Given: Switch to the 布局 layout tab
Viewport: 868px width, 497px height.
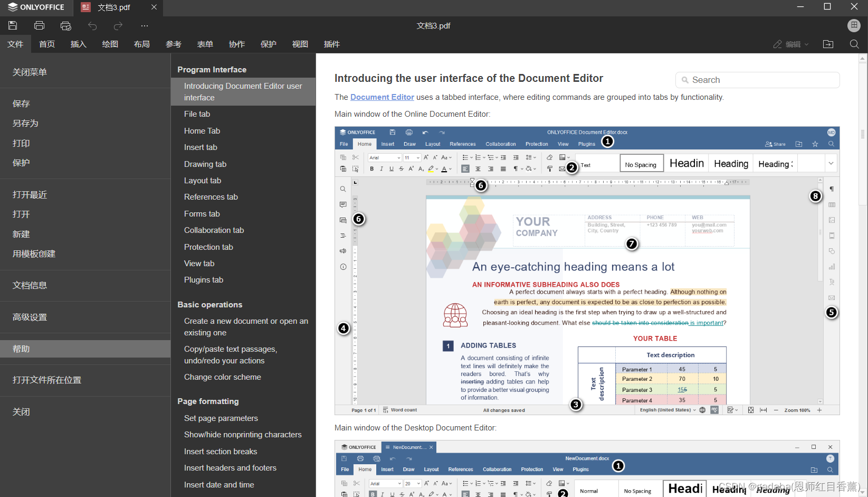Looking at the screenshot, I should pyautogui.click(x=142, y=44).
